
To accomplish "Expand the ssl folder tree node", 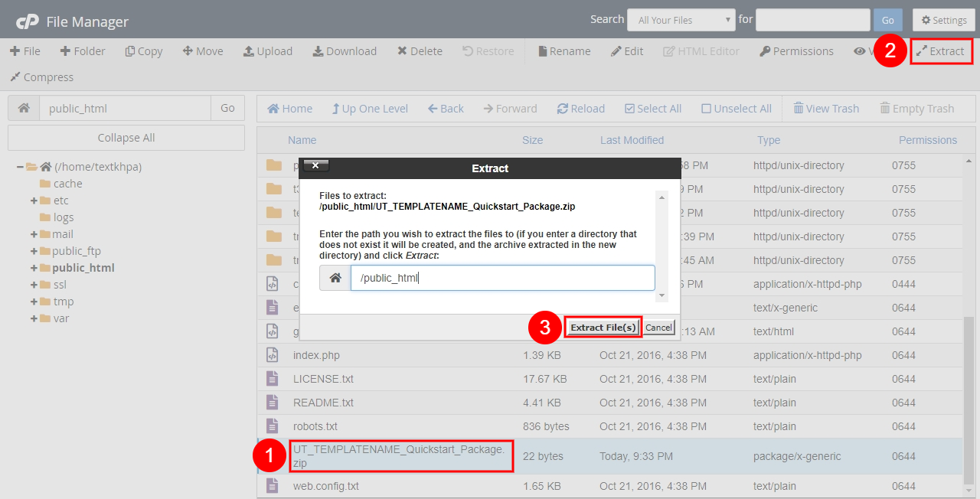I will [x=34, y=285].
